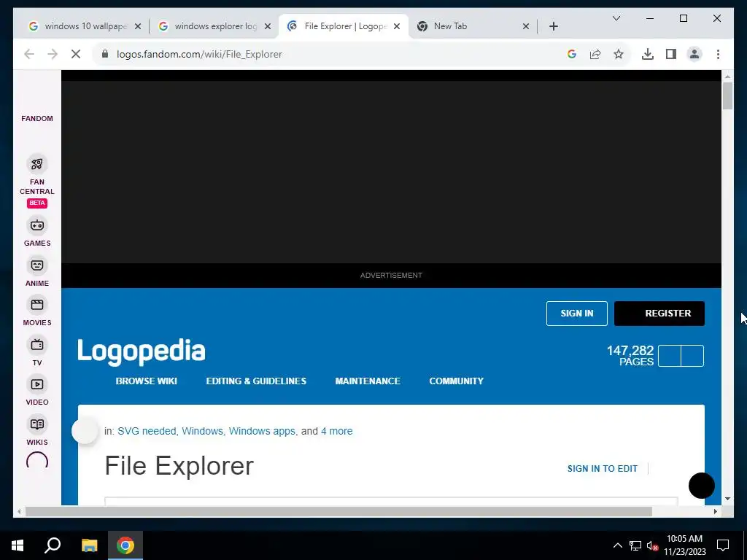Click the Chrome icon in the taskbar
Image resolution: width=747 pixels, height=560 pixels.
[125, 545]
